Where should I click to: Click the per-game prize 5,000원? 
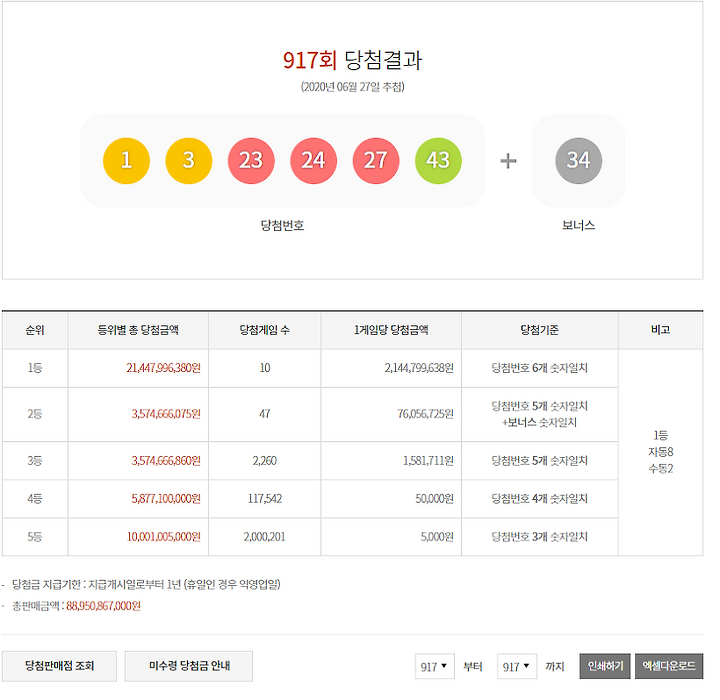(437, 537)
